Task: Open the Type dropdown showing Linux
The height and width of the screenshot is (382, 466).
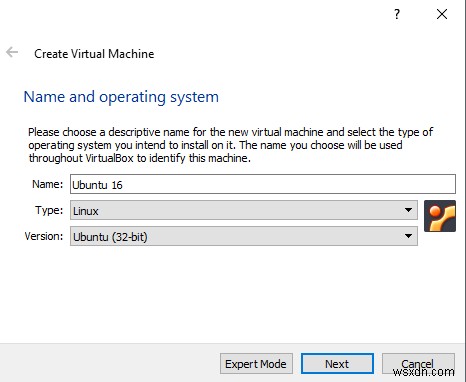Action: point(244,210)
